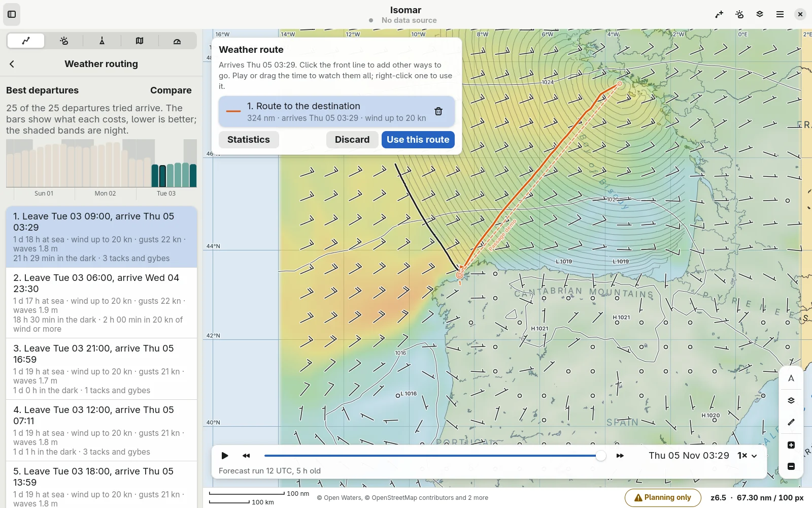The width and height of the screenshot is (812, 508).
Task: Click the new route icon in header
Action: (x=719, y=14)
